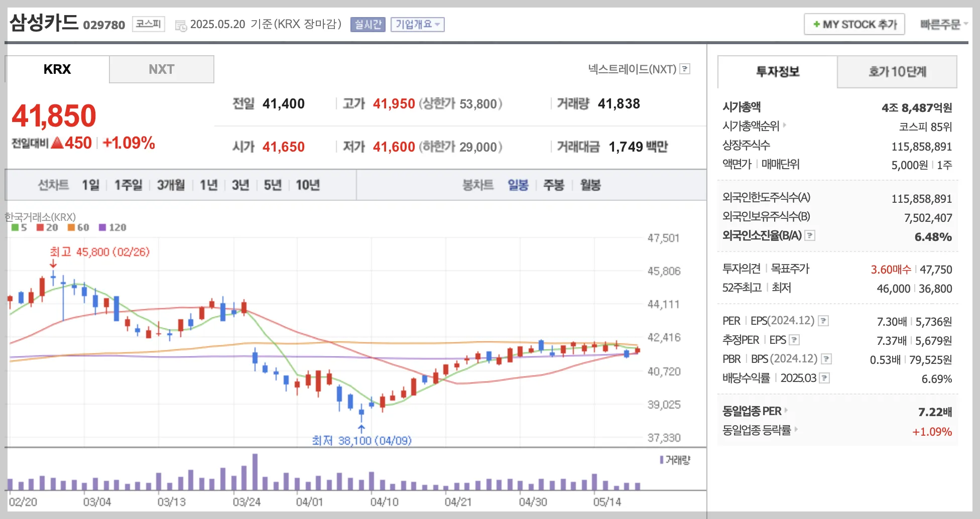The image size is (980, 519).
Task: Click the 거래량 volume legend
Action: 675,460
